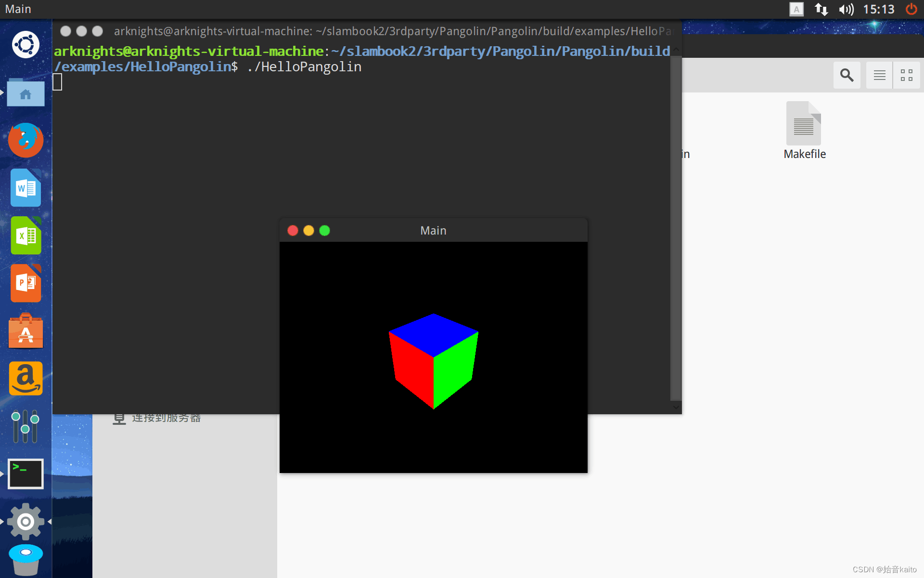Open the LibreOffice Calc dock icon
Image resolution: width=924 pixels, height=578 pixels.
click(x=26, y=236)
